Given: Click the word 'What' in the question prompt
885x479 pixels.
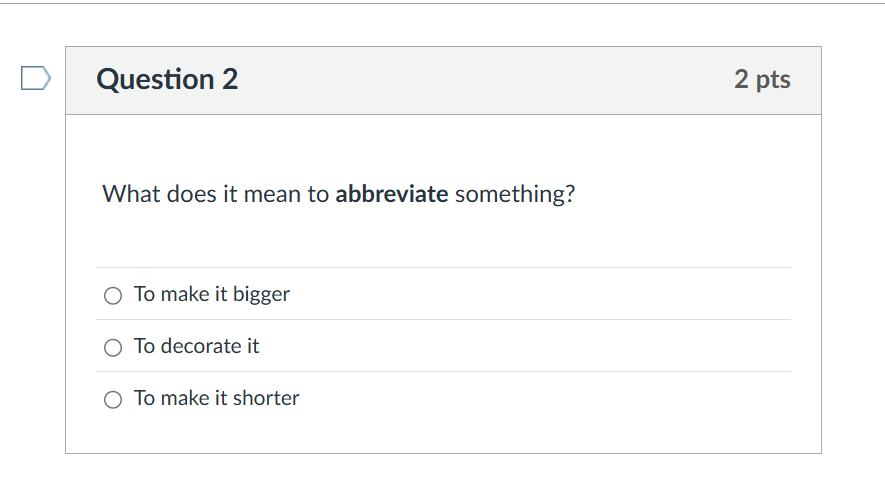Looking at the screenshot, I should coord(126,194).
